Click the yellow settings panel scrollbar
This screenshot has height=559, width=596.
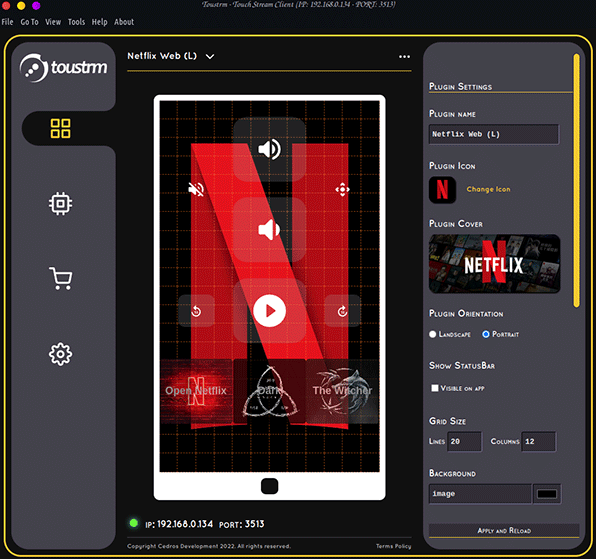click(577, 181)
